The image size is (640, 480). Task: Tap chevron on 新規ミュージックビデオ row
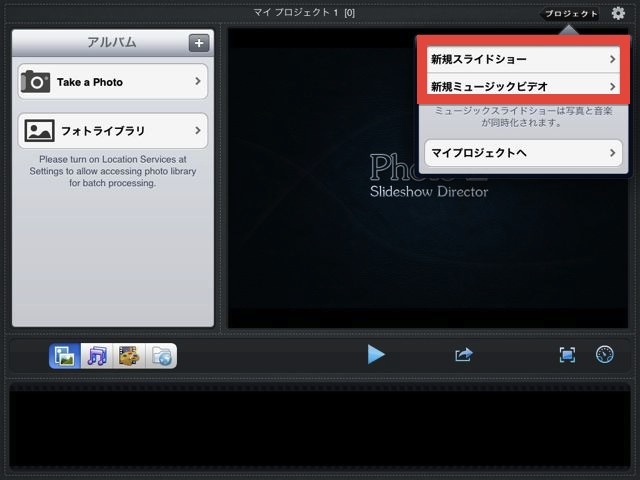612,87
